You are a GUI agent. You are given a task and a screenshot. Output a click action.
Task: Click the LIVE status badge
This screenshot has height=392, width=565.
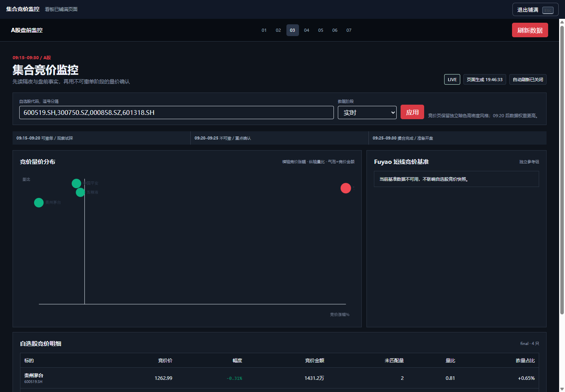click(x=452, y=80)
